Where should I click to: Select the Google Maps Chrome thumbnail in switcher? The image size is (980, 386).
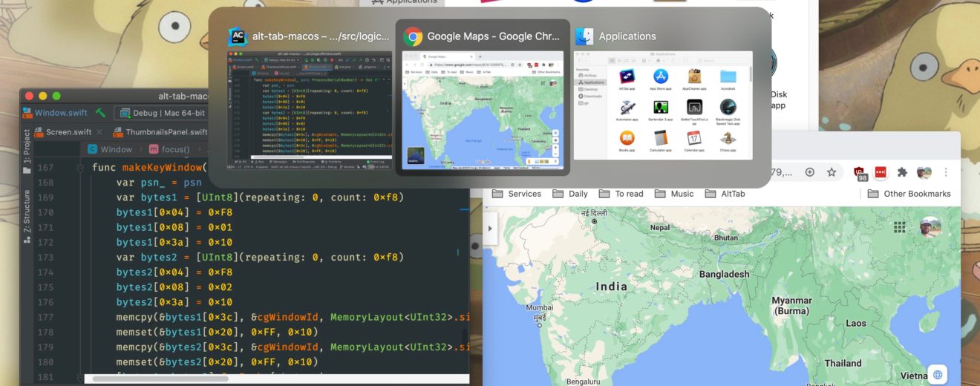coord(483,110)
